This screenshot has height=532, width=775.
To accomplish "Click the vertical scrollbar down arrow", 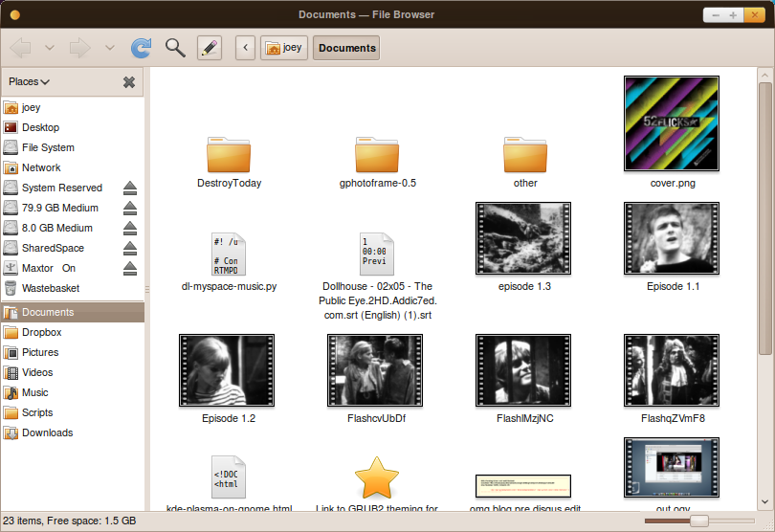I will point(764,501).
